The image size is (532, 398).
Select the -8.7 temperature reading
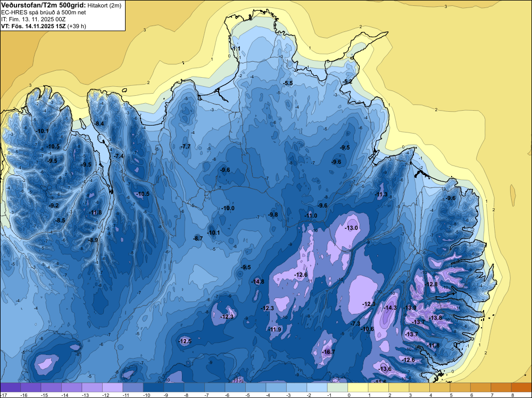coord(197,239)
